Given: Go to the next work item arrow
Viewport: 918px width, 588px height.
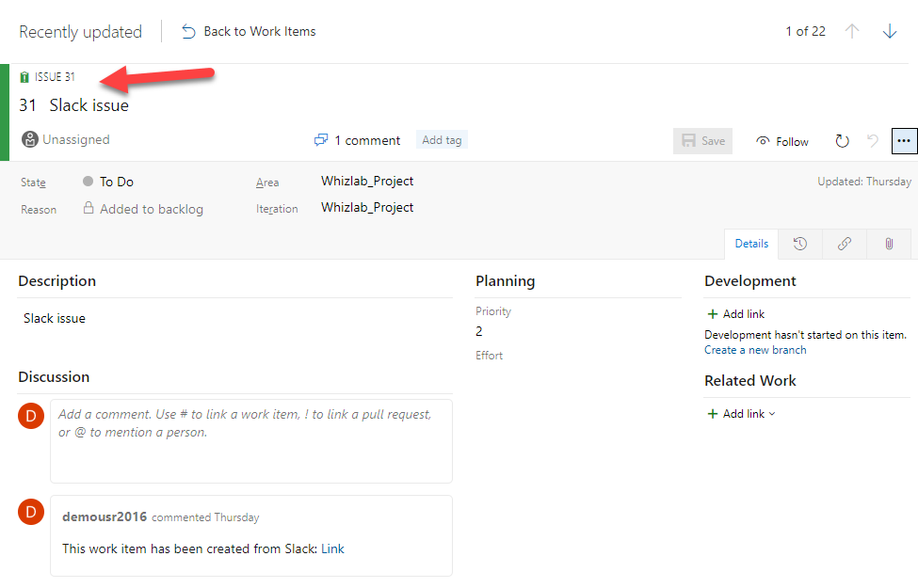Looking at the screenshot, I should click(x=890, y=31).
